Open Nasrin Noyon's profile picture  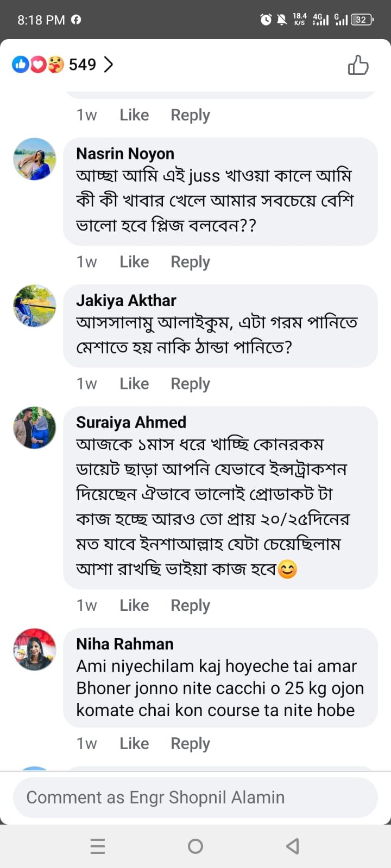tap(35, 159)
